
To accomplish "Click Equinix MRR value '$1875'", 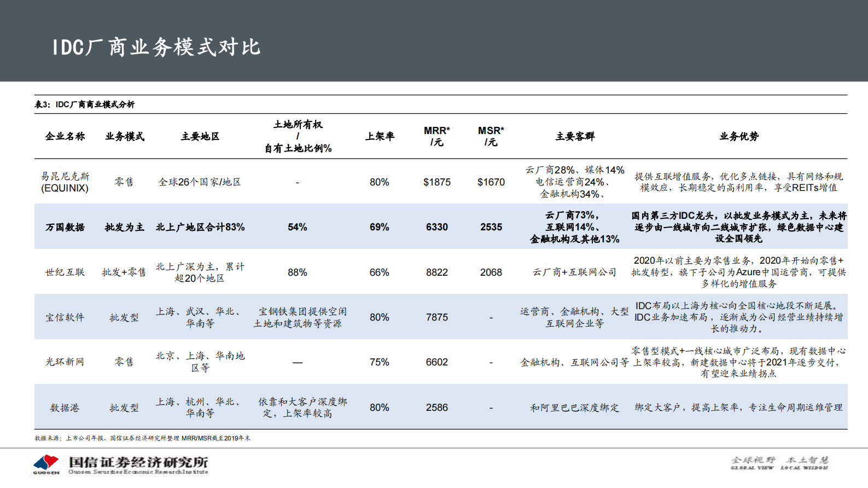I will pyautogui.click(x=437, y=182).
